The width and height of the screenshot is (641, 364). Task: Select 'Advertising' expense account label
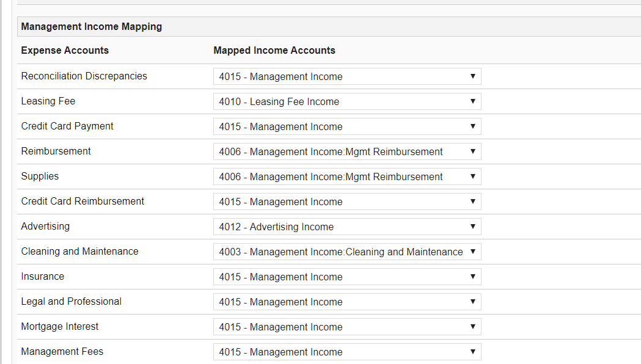click(45, 227)
